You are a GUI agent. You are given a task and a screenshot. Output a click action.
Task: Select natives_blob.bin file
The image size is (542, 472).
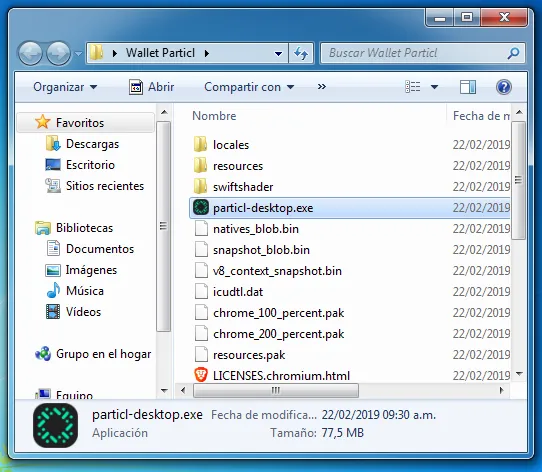coord(256,229)
